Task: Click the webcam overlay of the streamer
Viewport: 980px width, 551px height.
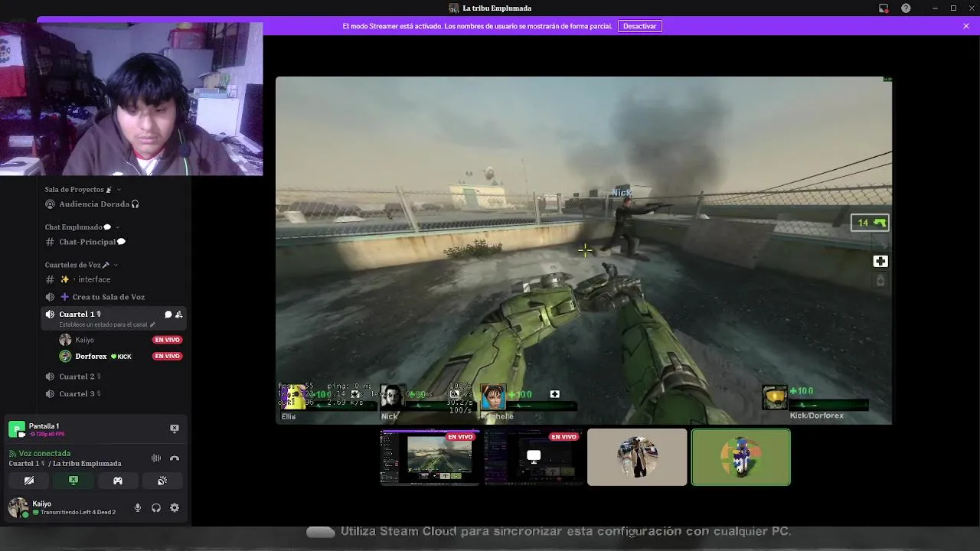Action: pyautogui.click(x=132, y=99)
